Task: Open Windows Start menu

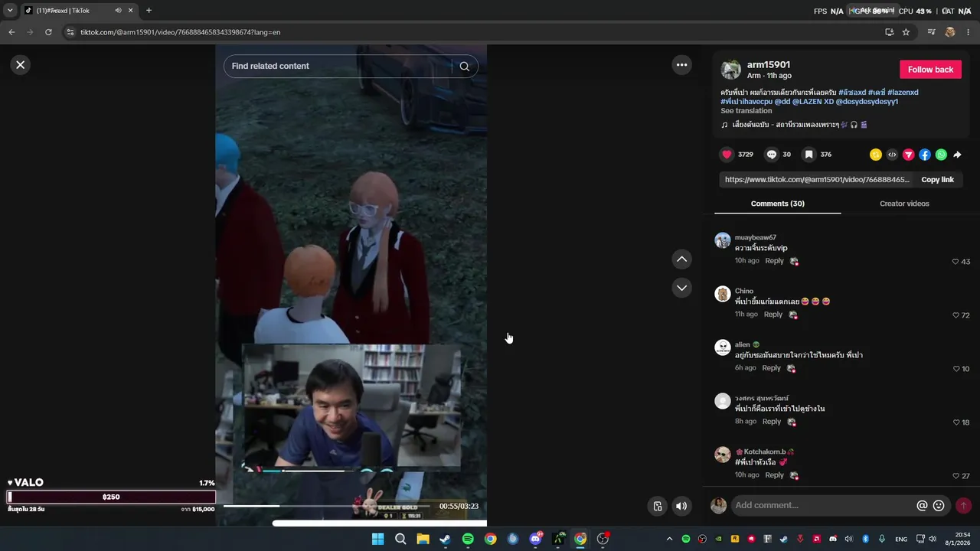Action: (x=377, y=539)
